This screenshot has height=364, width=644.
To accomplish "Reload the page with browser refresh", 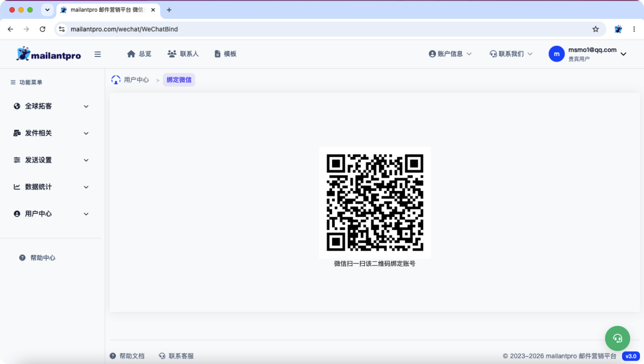I will (42, 29).
